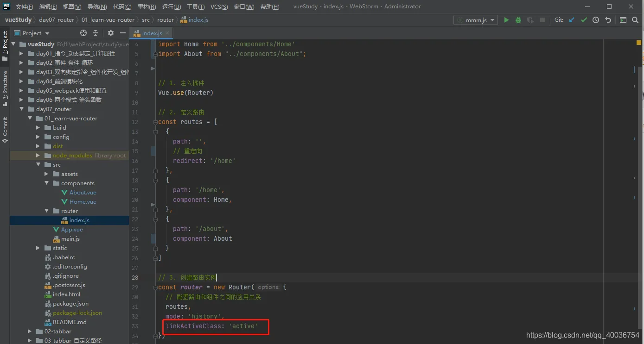Open the VCS(S) menu
Image resolution: width=644 pixels, height=344 pixels.
pyautogui.click(x=219, y=6)
